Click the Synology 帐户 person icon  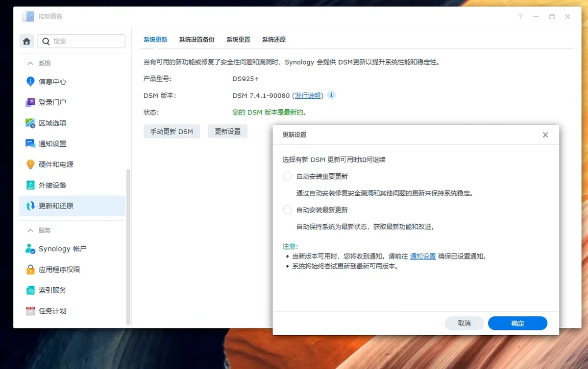(30, 249)
